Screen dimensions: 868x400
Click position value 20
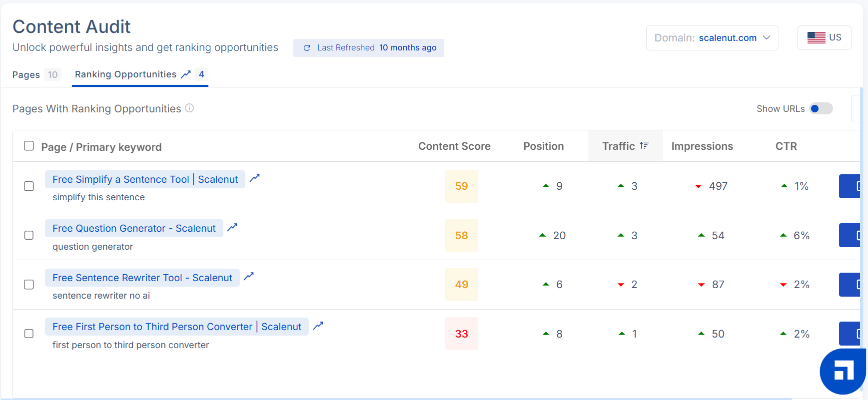tap(559, 235)
